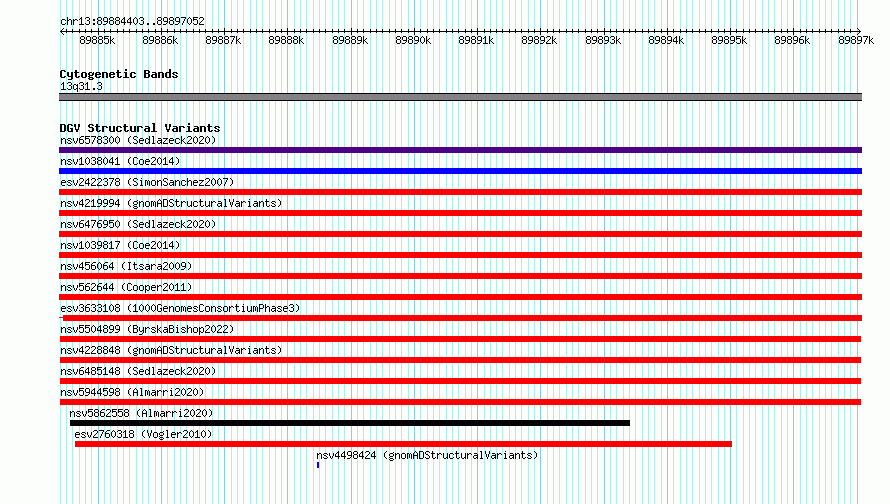
Task: Open variant esv2422378 (SimonSanchez2007) label
Action: pyautogui.click(x=147, y=182)
